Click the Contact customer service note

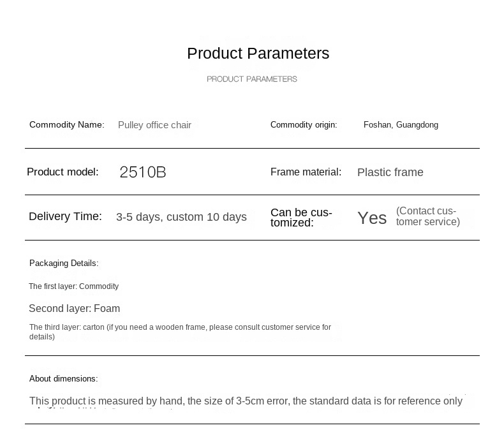pos(428,216)
